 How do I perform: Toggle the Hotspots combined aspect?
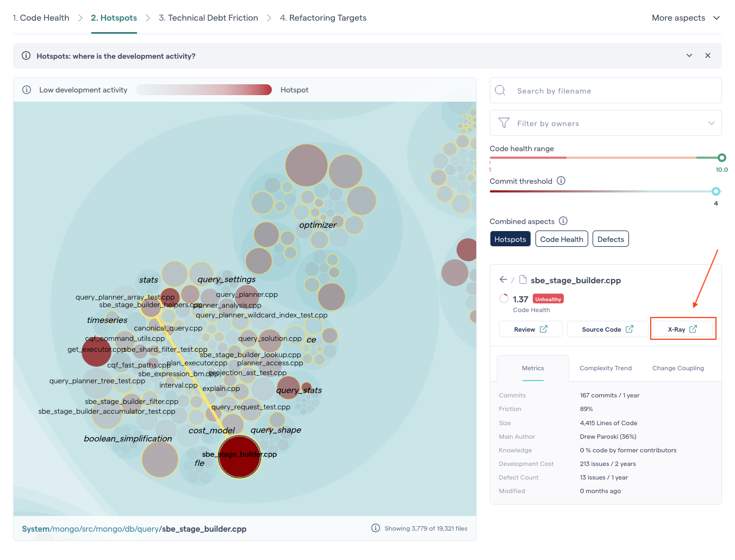pyautogui.click(x=510, y=239)
